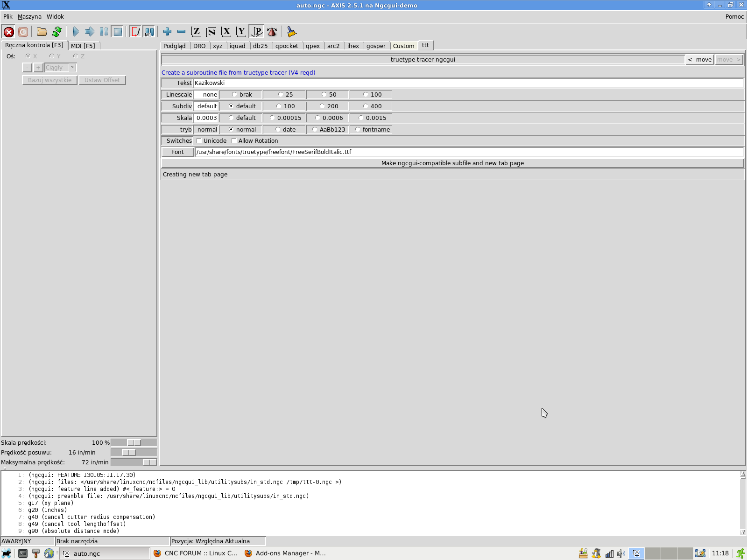Pause program execution
Image resolution: width=747 pixels, height=560 pixels.
(104, 32)
